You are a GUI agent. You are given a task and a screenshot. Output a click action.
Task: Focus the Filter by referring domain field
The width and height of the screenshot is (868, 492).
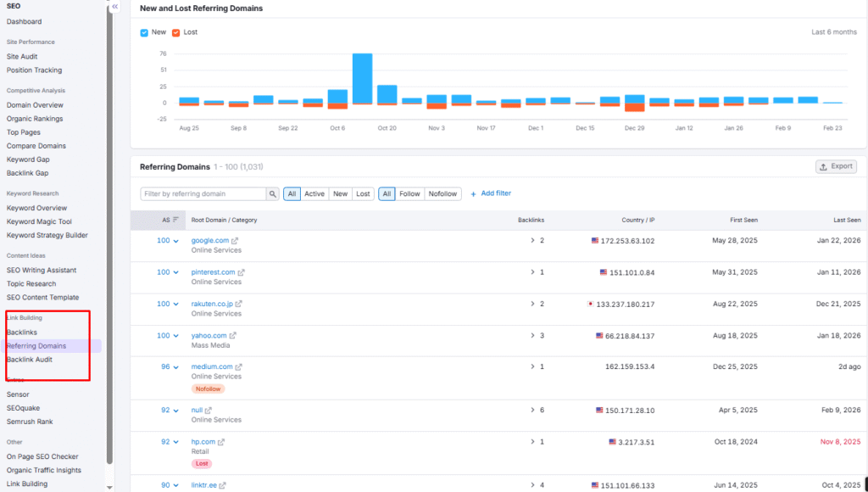[x=203, y=194]
